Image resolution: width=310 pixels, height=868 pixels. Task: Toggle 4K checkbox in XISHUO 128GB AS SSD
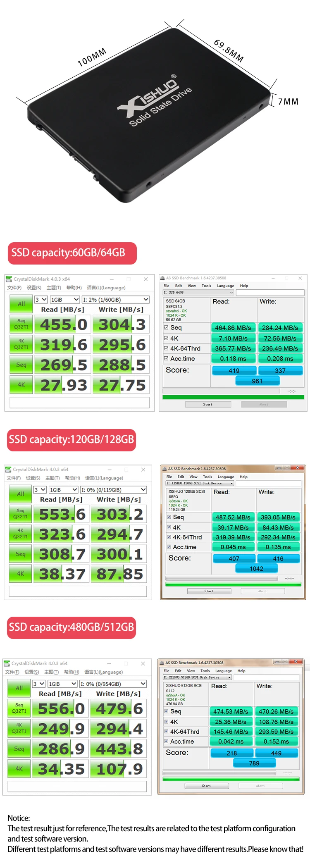coord(169,527)
